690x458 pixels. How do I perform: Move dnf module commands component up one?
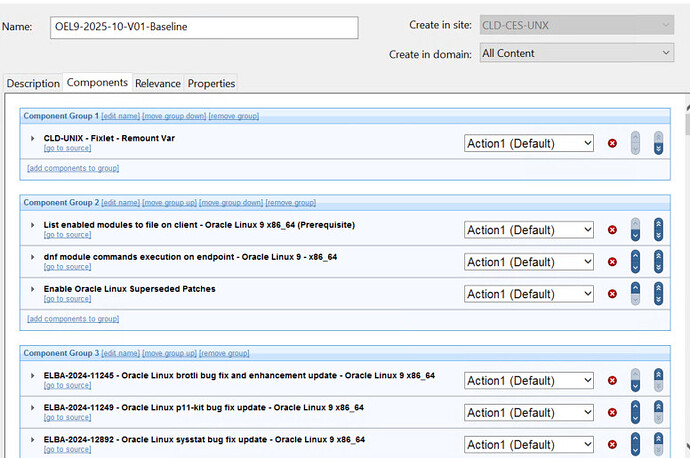635,257
